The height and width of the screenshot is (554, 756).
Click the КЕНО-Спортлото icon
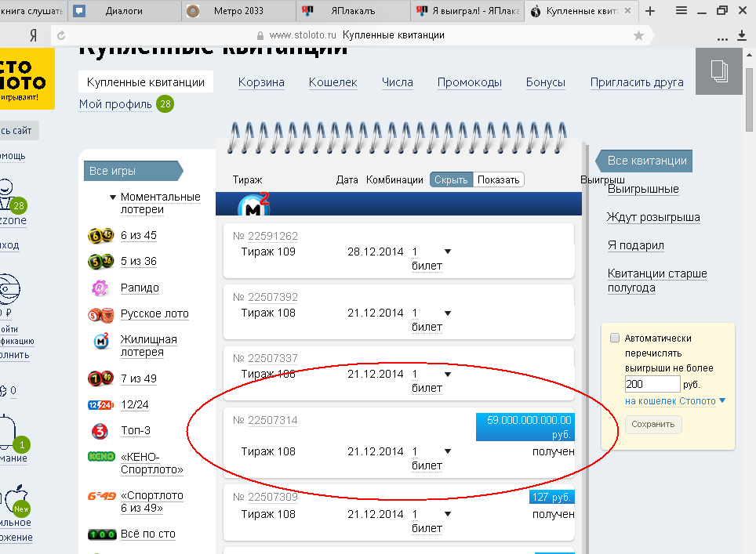pos(100,457)
